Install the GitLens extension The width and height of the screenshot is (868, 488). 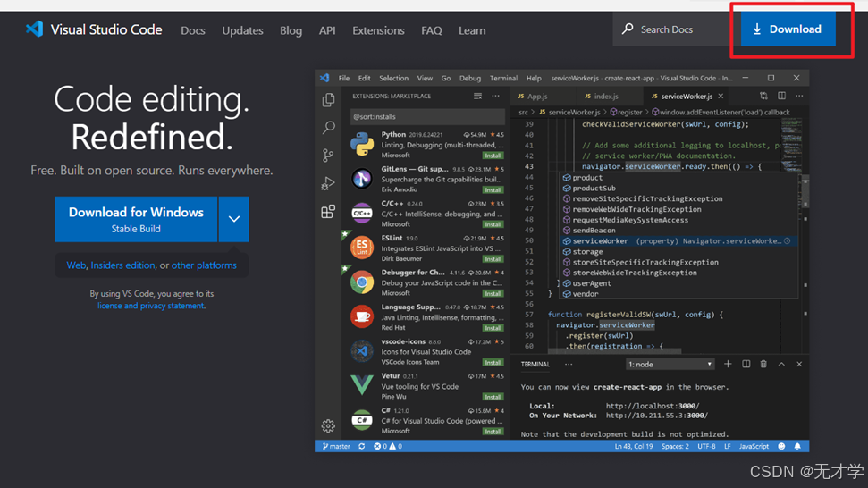click(493, 189)
